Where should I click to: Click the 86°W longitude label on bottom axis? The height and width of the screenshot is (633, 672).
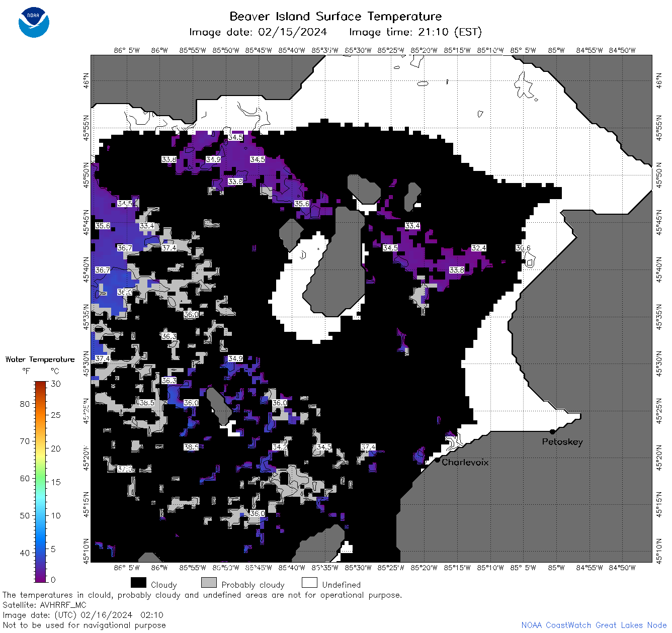click(159, 568)
